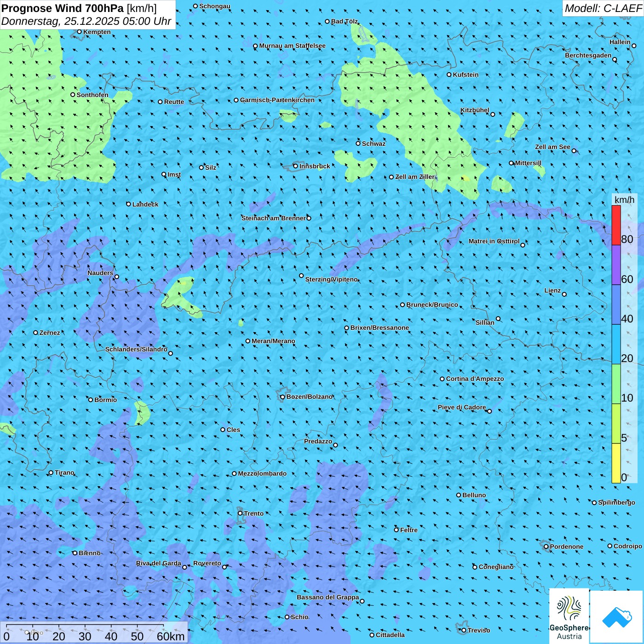This screenshot has height=644, width=644.
Task: Click the 'Modell: C-LAEF' label
Action: (603, 8)
